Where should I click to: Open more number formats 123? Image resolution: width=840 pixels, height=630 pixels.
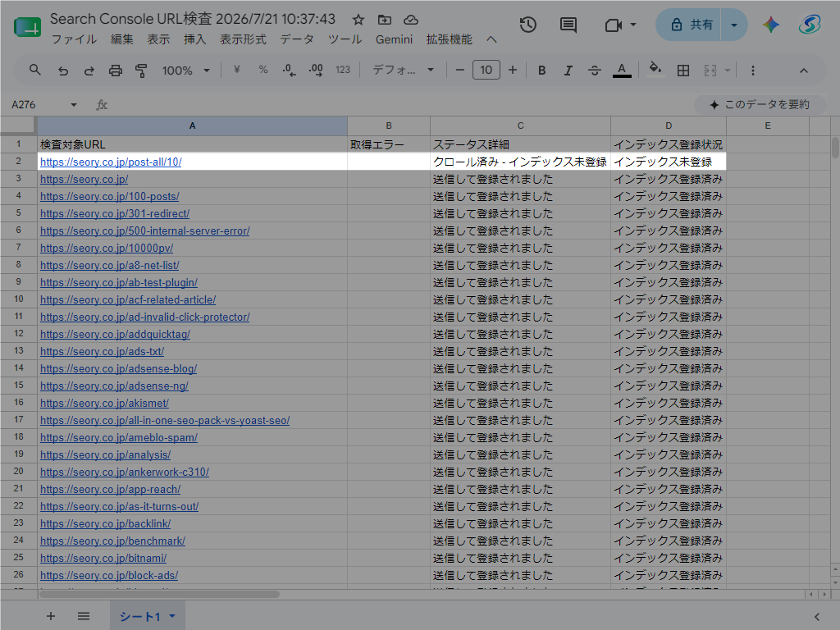pos(343,71)
